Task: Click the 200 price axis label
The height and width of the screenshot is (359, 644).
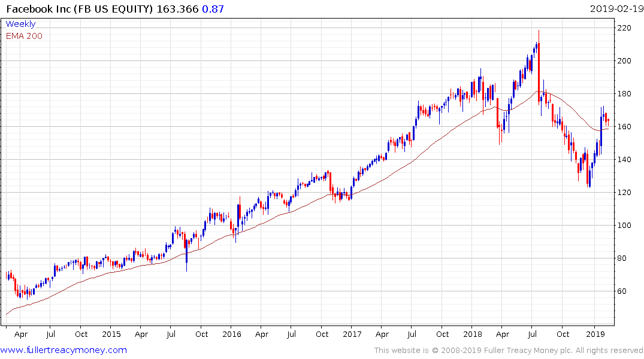Action: [x=624, y=60]
